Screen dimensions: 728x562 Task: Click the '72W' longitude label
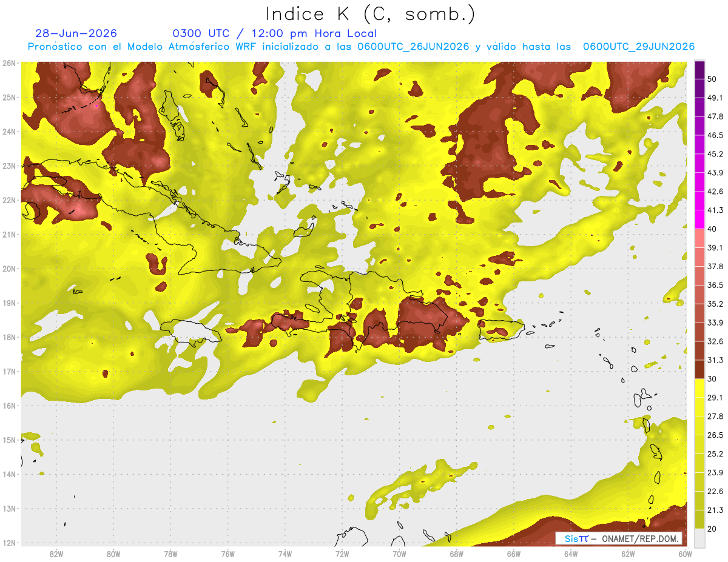[342, 554]
